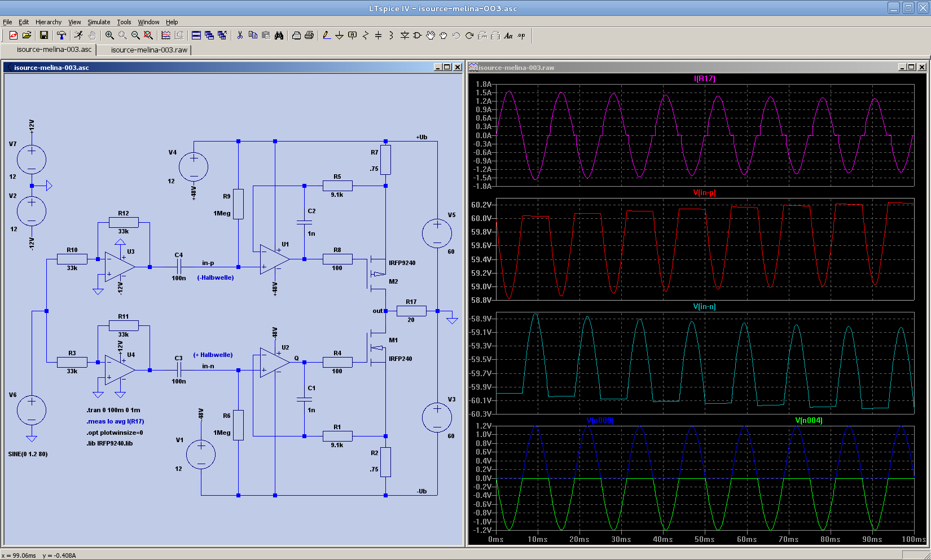This screenshot has height=560, width=931.
Task: Zoom out with the minus magnifier
Action: (135, 36)
